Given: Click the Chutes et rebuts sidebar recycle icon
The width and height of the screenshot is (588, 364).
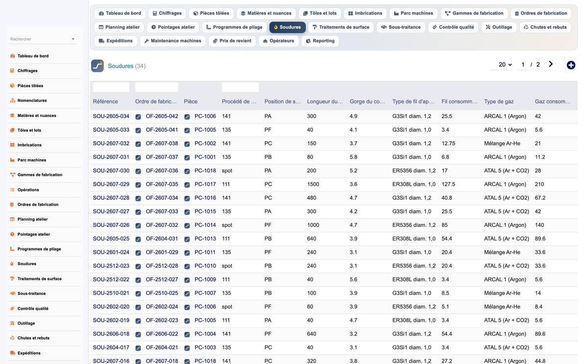Looking at the screenshot, I should point(12,338).
